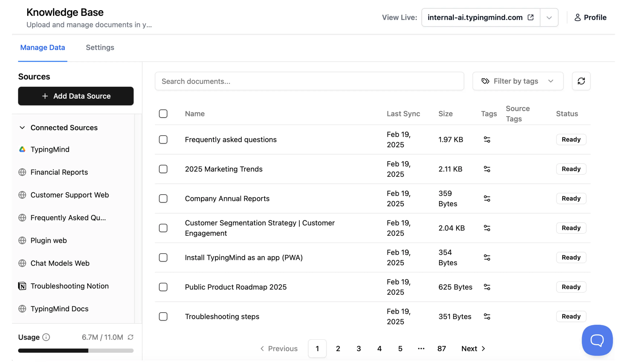Click the Usage info icon

click(46, 337)
